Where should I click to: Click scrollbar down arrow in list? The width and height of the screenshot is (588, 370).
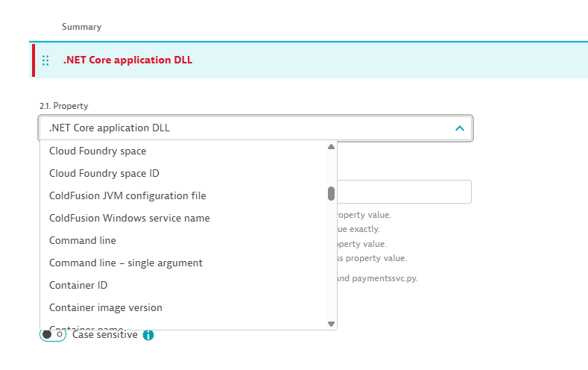coord(331,324)
